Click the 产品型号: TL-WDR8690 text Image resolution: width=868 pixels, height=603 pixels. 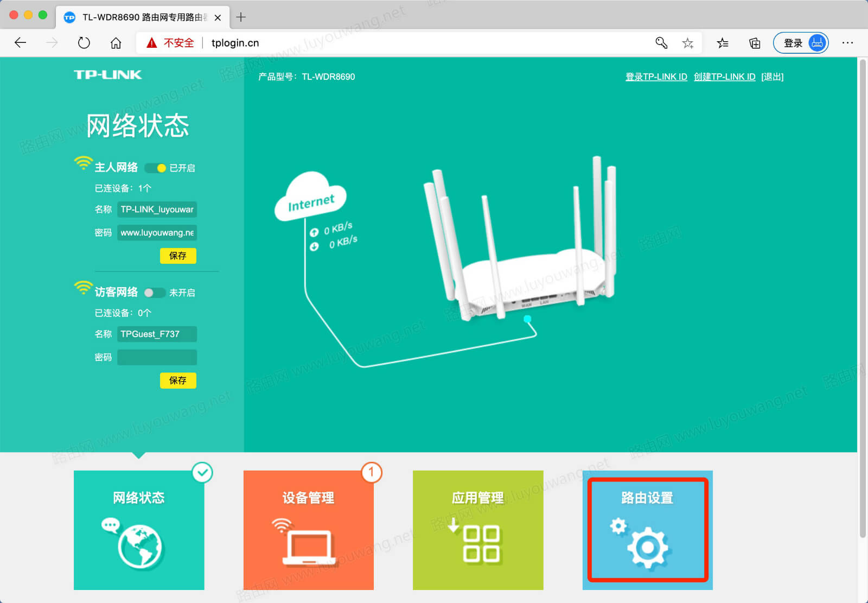(x=307, y=77)
